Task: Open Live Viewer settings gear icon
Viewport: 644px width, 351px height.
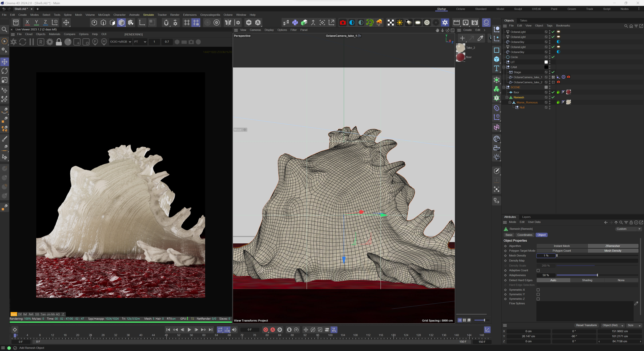Action: tap(50, 42)
